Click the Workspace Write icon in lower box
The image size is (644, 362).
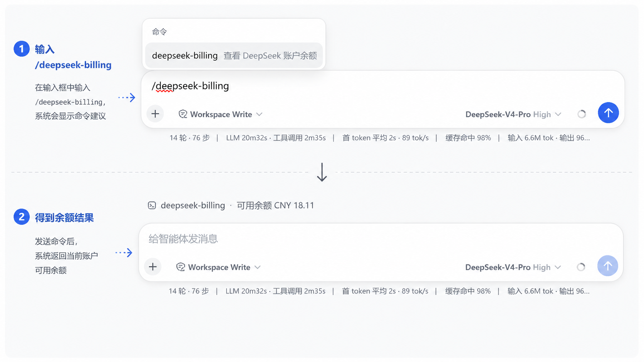click(181, 267)
